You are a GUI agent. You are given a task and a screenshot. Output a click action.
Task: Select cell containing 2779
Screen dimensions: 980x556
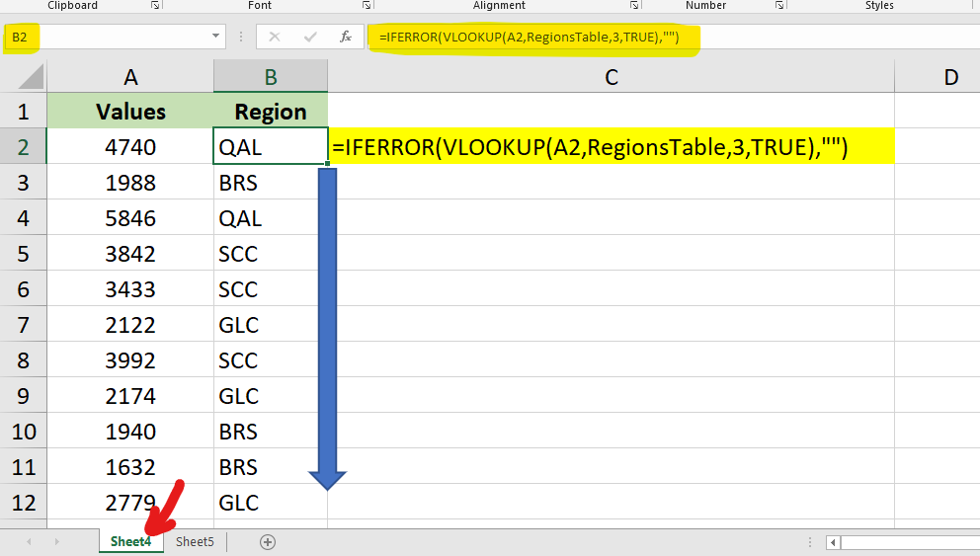(x=130, y=503)
